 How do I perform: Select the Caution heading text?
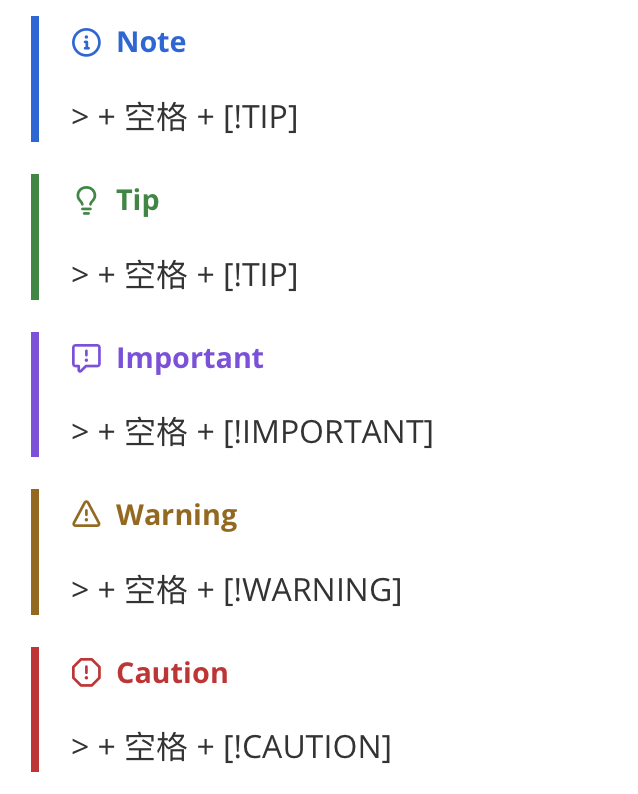tap(172, 673)
